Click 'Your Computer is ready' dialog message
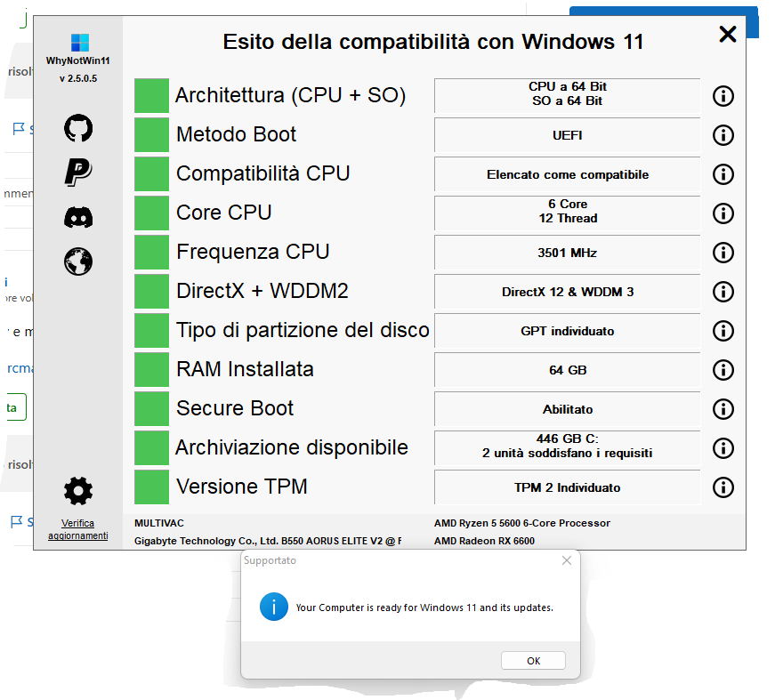 coord(424,607)
